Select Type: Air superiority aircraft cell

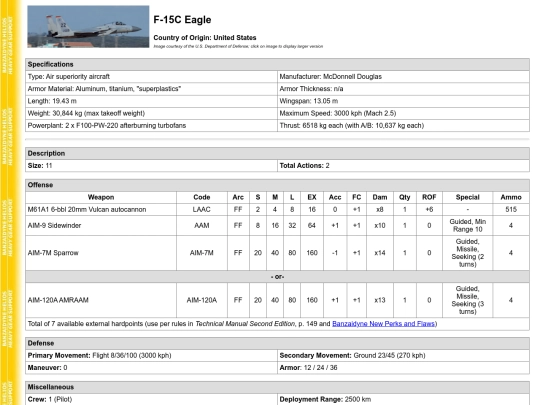[x=151, y=76]
